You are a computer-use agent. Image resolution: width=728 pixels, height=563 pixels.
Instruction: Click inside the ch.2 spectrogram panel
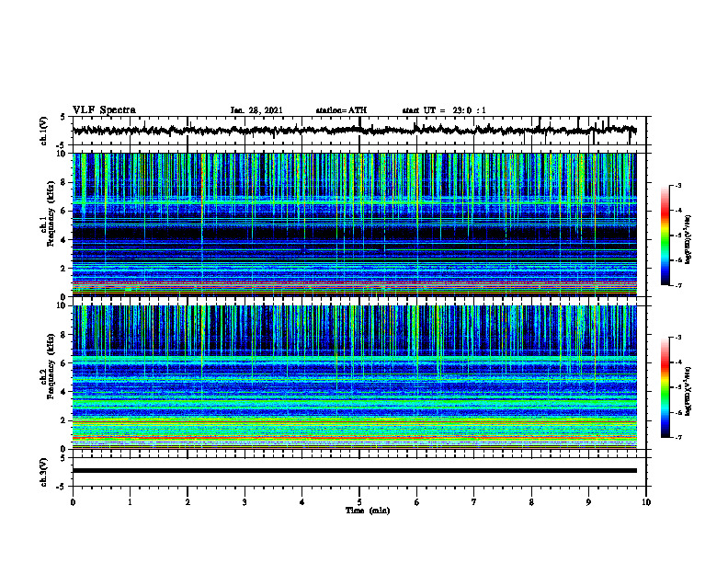[354, 377]
